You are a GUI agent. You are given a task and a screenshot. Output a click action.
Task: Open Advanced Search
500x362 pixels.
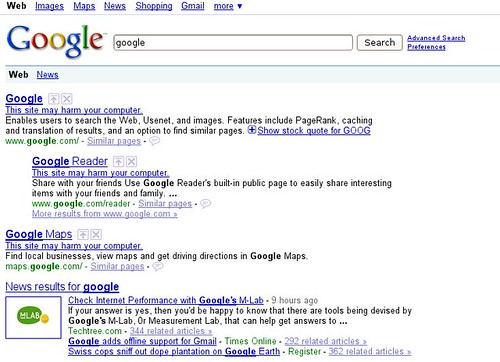[436, 38]
